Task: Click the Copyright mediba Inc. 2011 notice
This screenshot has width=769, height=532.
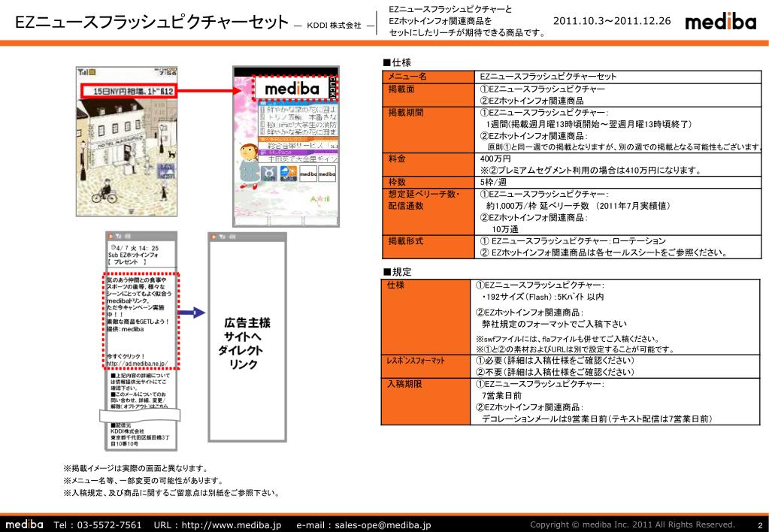Action: 632,524
